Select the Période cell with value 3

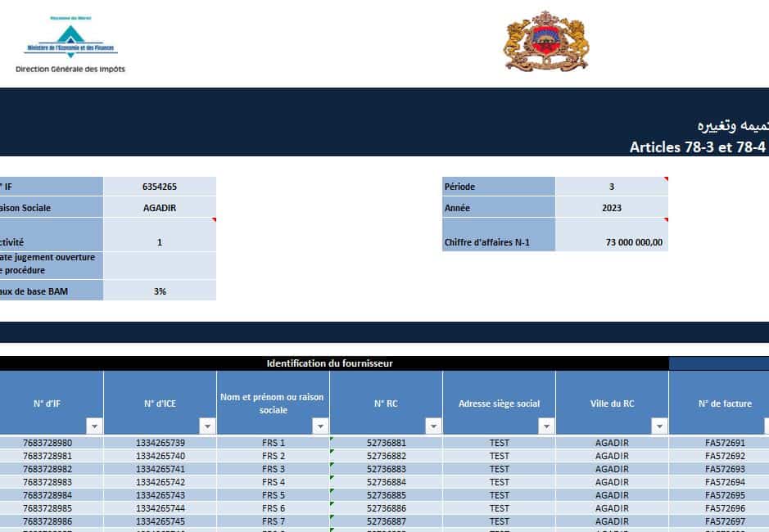point(612,187)
